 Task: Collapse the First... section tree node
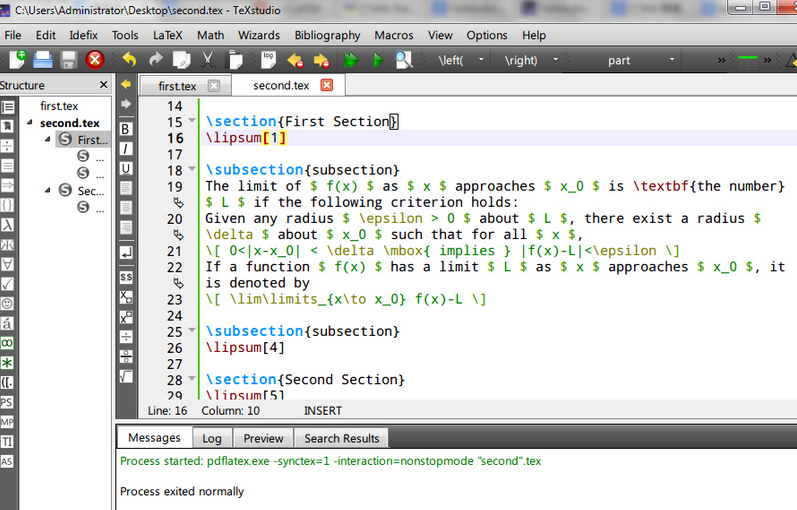48,139
